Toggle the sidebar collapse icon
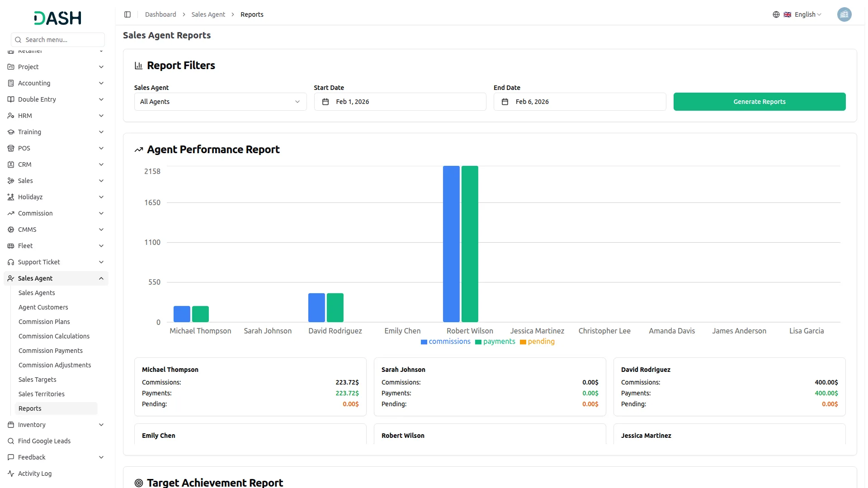 (x=127, y=14)
